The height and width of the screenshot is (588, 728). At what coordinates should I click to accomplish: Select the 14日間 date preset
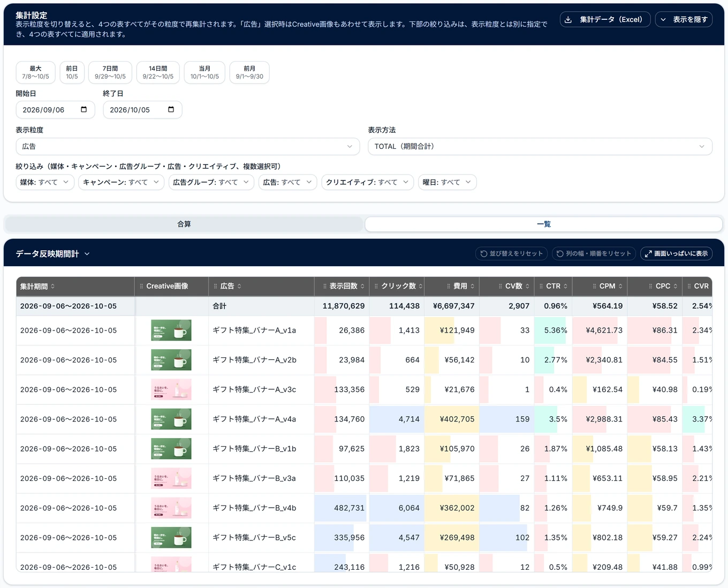pos(158,72)
